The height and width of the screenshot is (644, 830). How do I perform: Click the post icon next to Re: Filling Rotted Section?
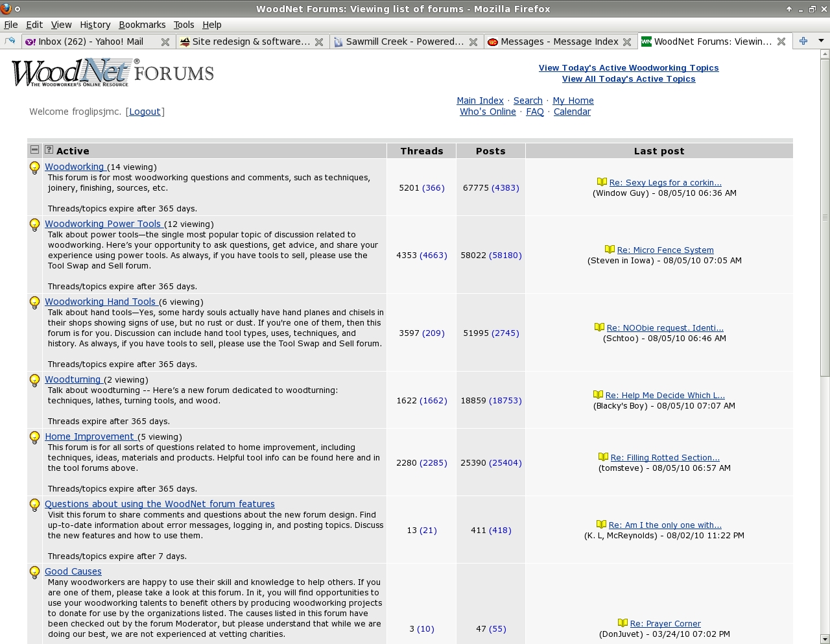click(x=603, y=457)
